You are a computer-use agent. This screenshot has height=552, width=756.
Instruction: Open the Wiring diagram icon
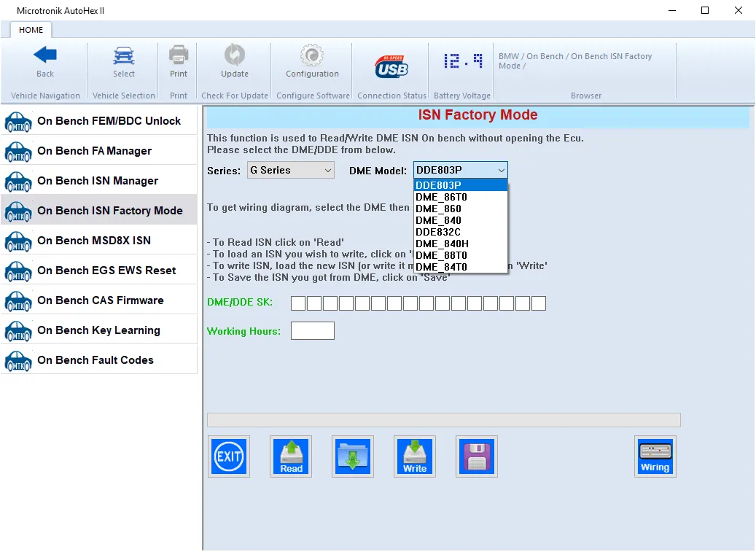pos(655,456)
